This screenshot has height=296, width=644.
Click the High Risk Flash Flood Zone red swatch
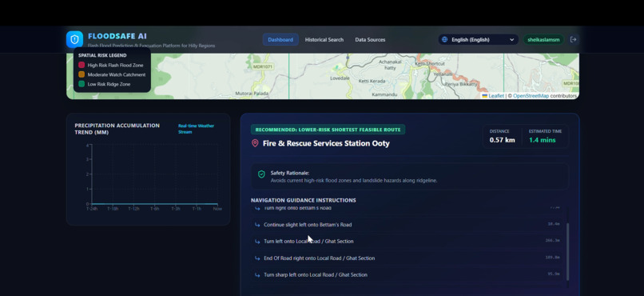click(x=81, y=65)
